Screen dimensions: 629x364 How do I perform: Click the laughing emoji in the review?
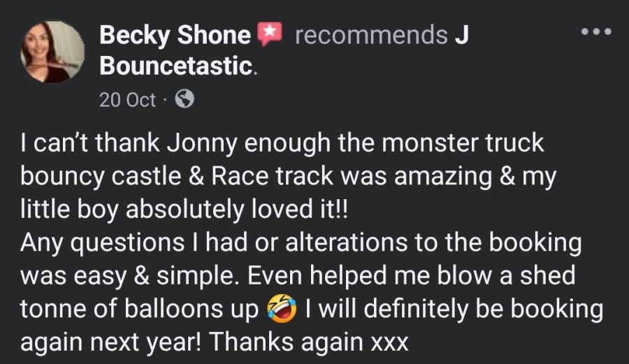282,310
